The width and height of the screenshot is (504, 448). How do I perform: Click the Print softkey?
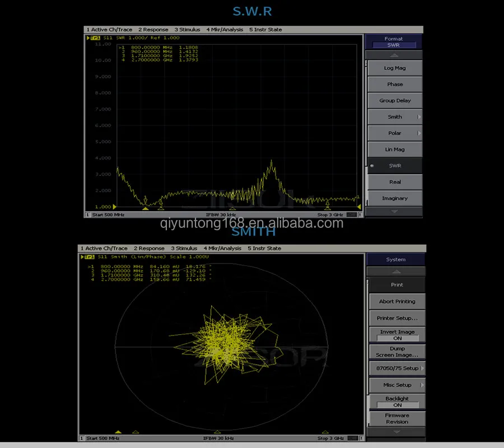(397, 284)
